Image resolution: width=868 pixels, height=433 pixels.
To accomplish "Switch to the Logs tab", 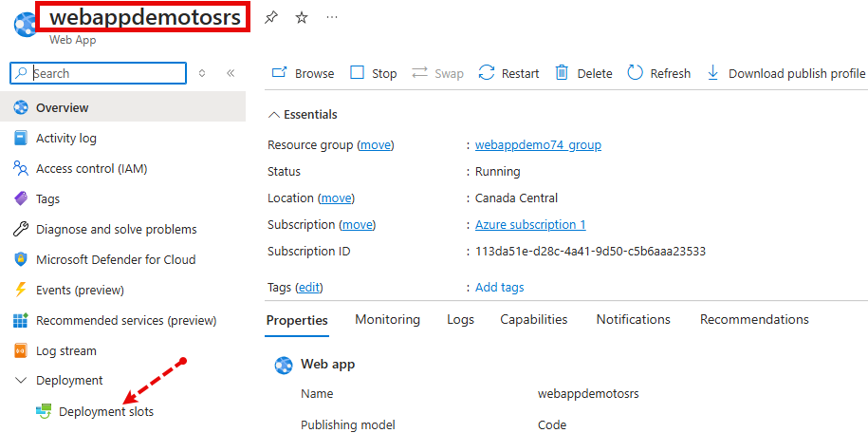I will coord(461,319).
